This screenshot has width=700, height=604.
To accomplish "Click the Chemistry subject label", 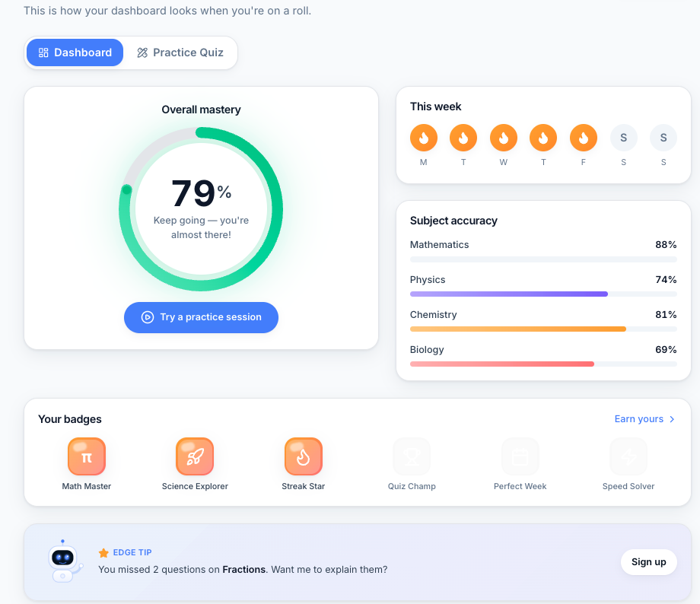I will click(x=434, y=315).
